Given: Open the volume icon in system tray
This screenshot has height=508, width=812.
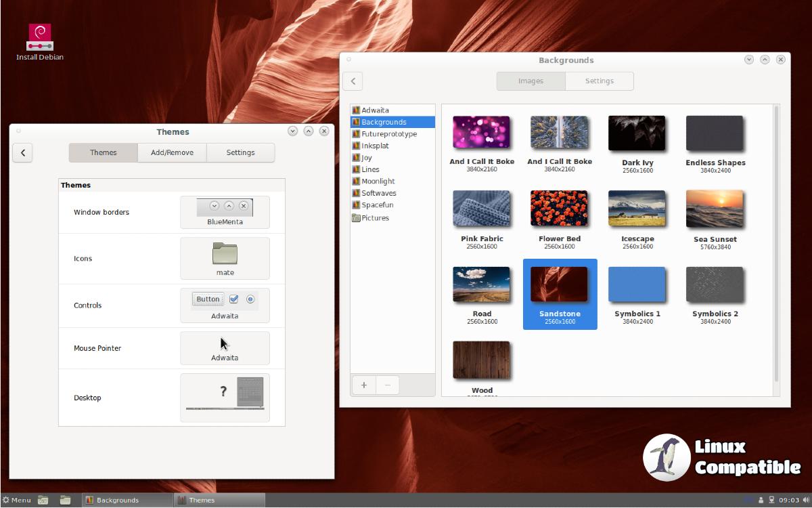Looking at the screenshot, I should (805, 500).
